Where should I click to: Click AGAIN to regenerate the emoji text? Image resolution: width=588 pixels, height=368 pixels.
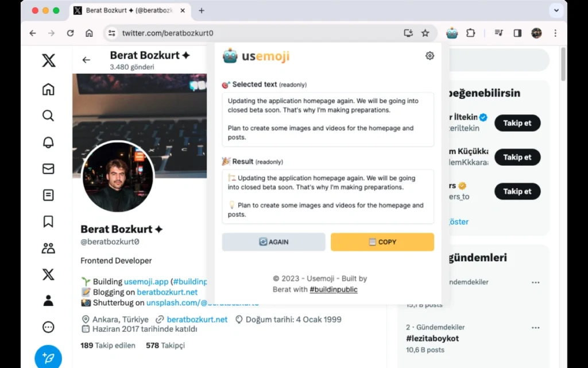273,241
